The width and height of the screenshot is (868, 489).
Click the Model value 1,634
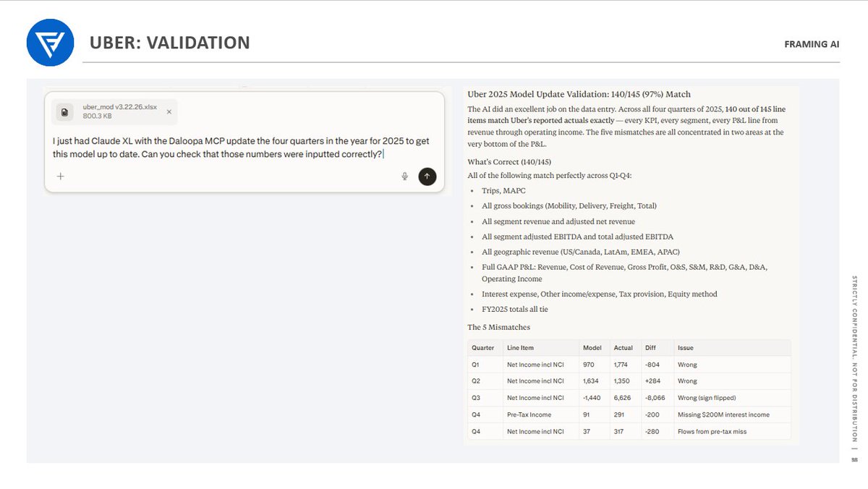pyautogui.click(x=590, y=381)
